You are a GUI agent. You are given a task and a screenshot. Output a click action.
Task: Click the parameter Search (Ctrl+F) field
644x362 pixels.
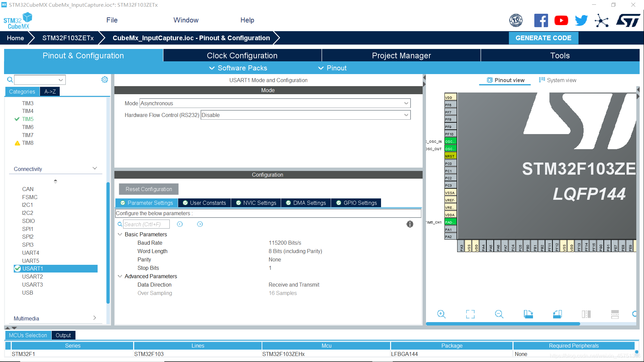[146, 224]
